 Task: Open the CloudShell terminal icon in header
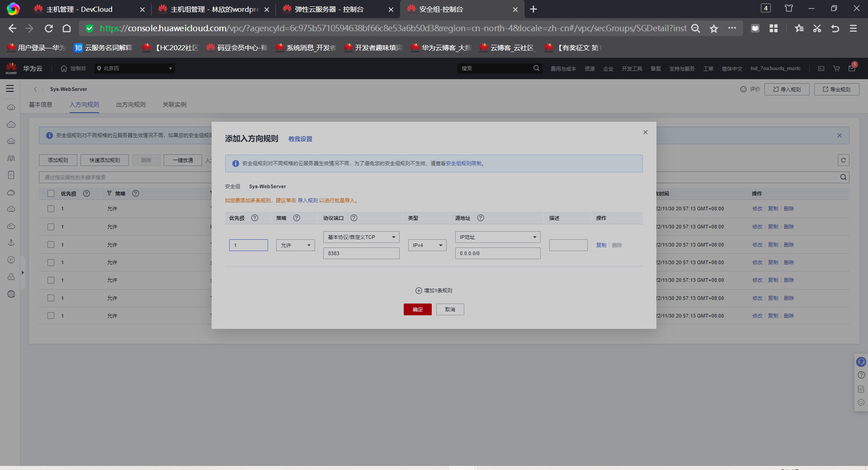821,69
